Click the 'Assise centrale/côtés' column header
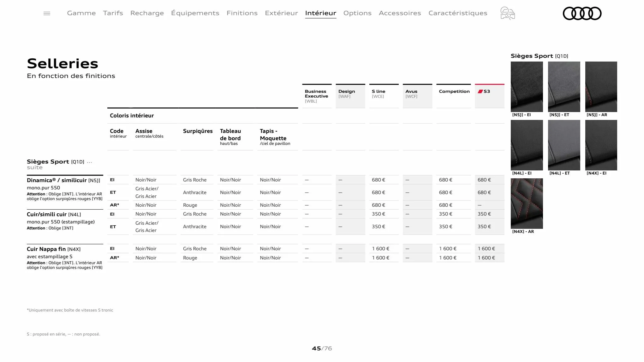This screenshot has height=362, width=644. (149, 133)
